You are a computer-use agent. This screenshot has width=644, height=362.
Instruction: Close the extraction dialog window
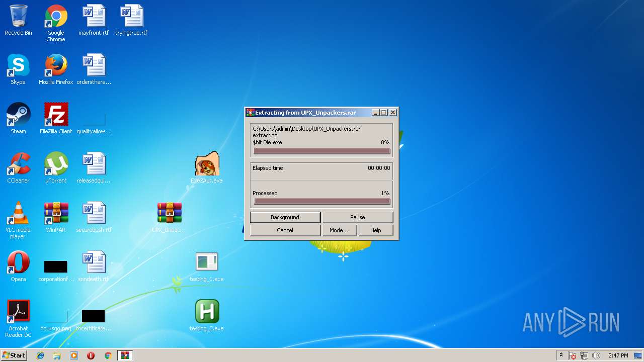393,113
